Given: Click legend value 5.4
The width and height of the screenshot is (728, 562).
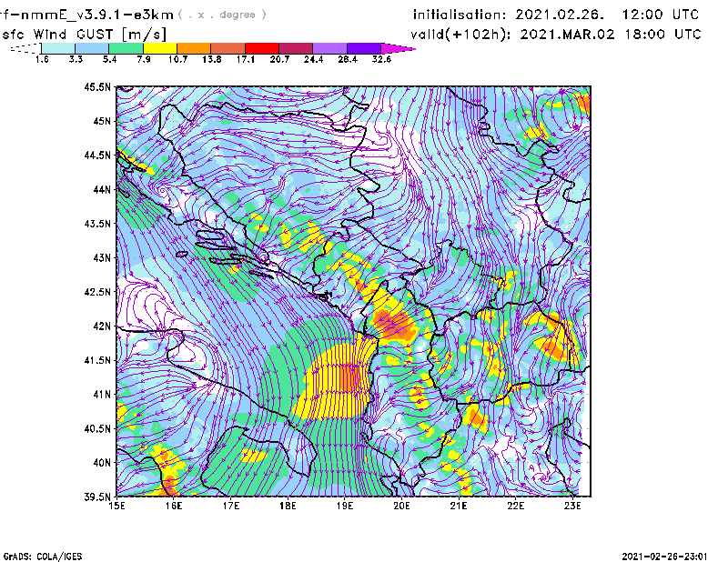Looking at the screenshot, I should pyautogui.click(x=109, y=59).
